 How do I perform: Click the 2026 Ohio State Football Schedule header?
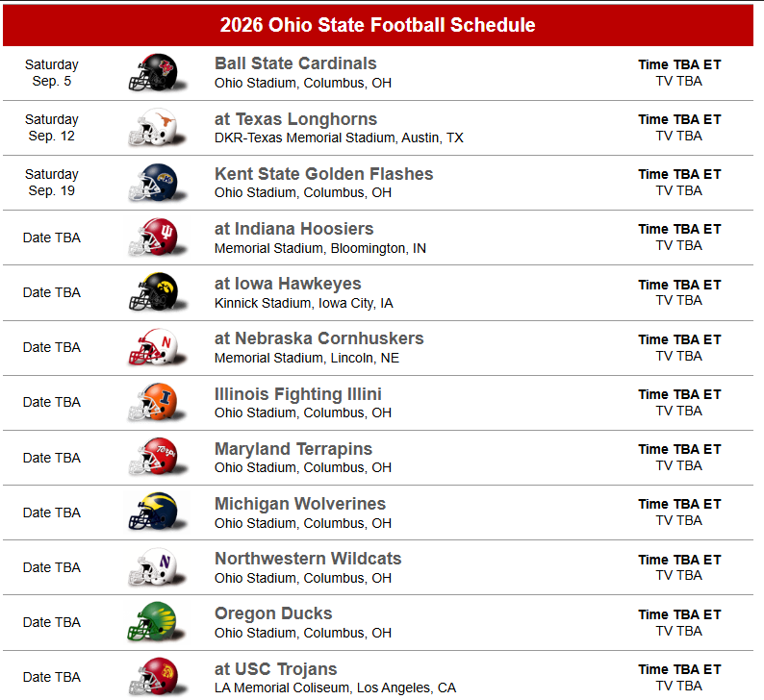point(377,25)
